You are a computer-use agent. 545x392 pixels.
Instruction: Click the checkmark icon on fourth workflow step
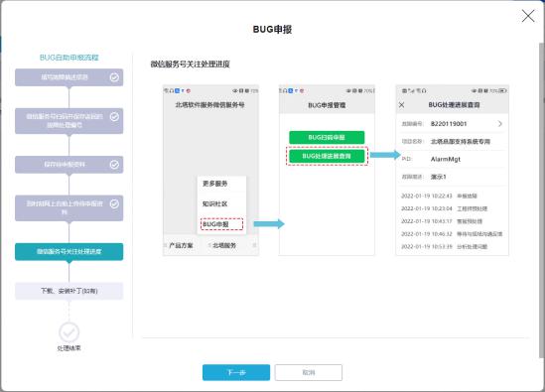(114, 203)
